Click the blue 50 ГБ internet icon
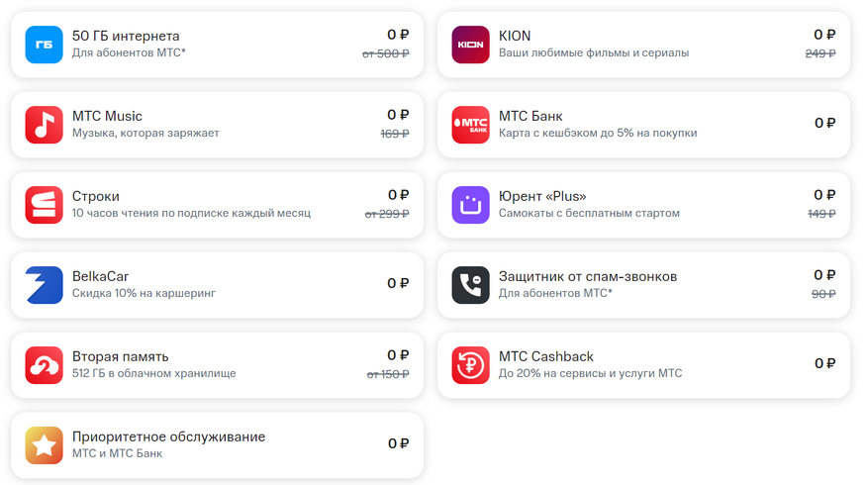 pos(44,45)
